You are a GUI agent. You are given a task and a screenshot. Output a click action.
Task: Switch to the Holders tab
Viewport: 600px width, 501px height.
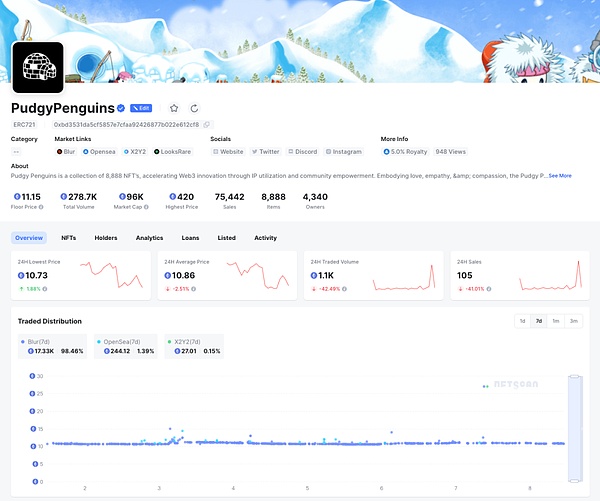(106, 238)
